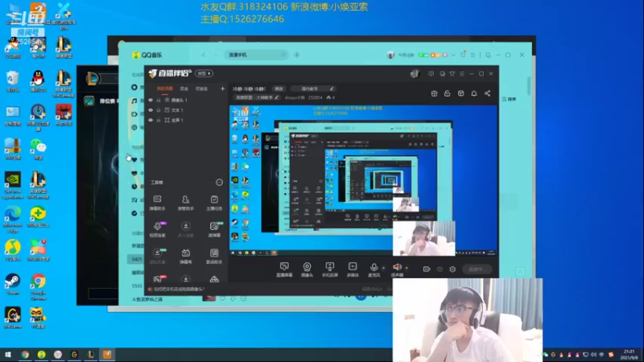Image resolution: width=644 pixels, height=362 pixels.
Task: Select the 5555 playlist in QQ音乐 sidebar
Action: pyautogui.click(x=137, y=286)
